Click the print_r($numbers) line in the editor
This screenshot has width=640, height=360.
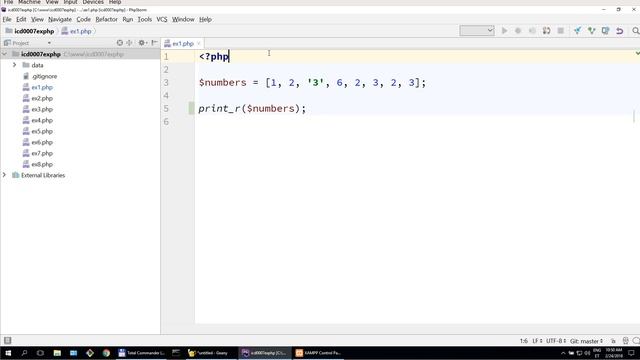click(252, 109)
